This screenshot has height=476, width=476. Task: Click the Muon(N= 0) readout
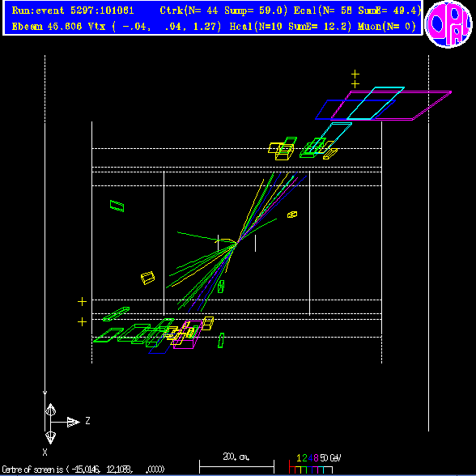click(387, 27)
